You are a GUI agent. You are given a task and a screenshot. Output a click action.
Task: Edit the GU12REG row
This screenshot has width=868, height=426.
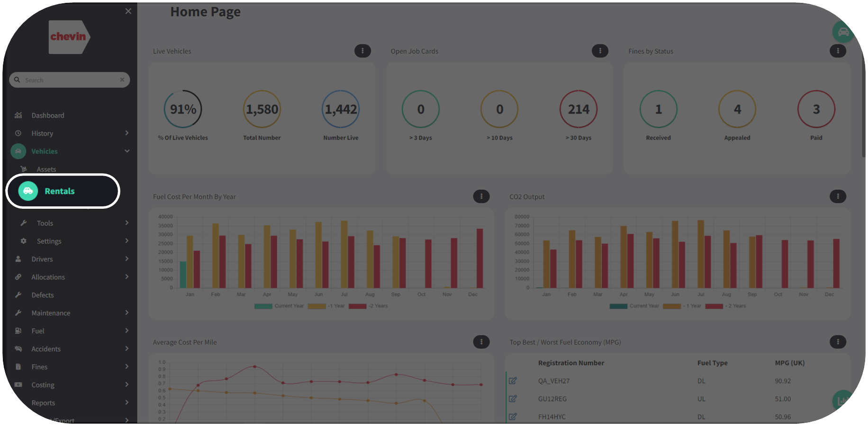point(513,399)
